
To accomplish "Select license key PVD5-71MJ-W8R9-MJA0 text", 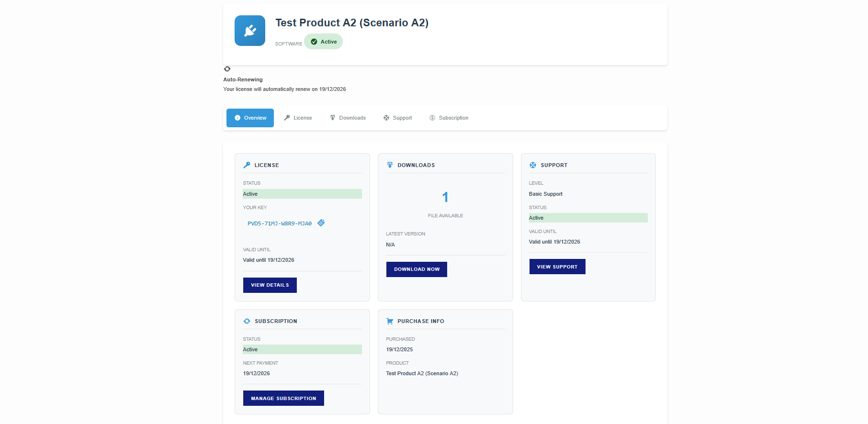I will [x=280, y=223].
